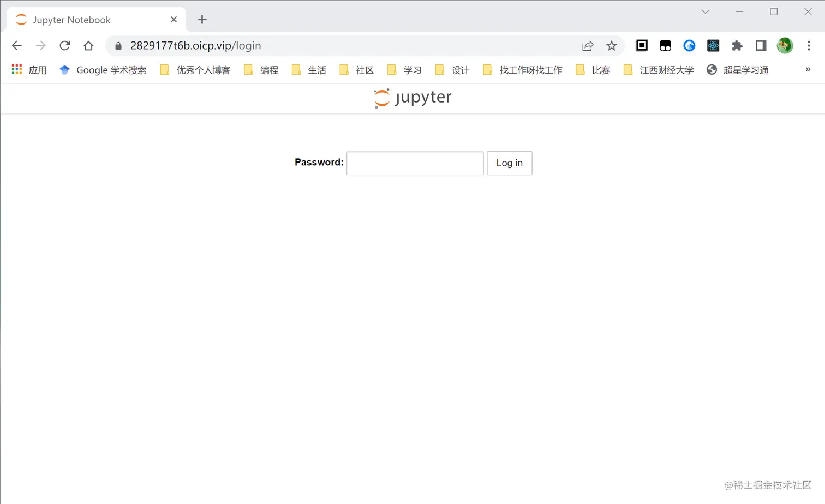Open the tab search chevron in title bar

click(x=706, y=11)
